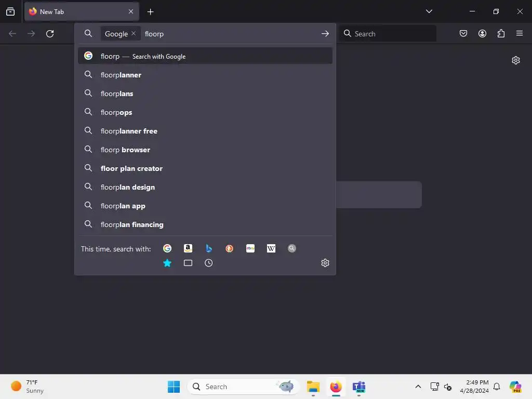Close the New Tab tab
Viewport: 532px width, 399px height.
[131, 11]
